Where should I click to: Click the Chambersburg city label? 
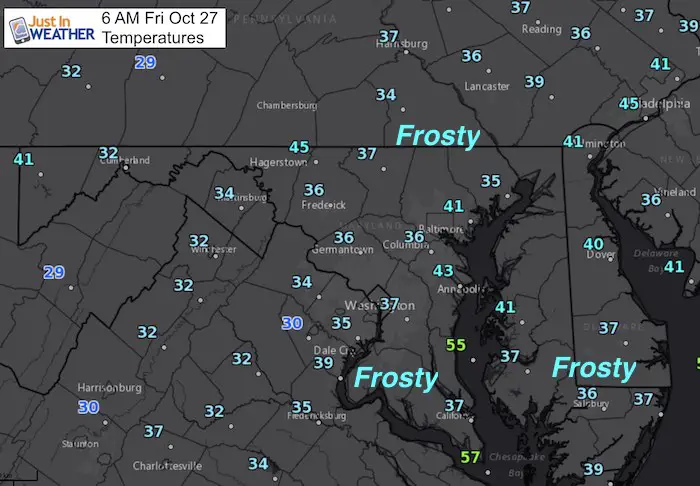point(287,106)
